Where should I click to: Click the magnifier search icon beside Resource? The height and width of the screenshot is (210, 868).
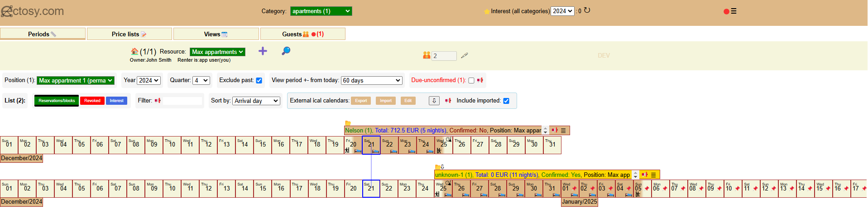pyautogui.click(x=286, y=51)
